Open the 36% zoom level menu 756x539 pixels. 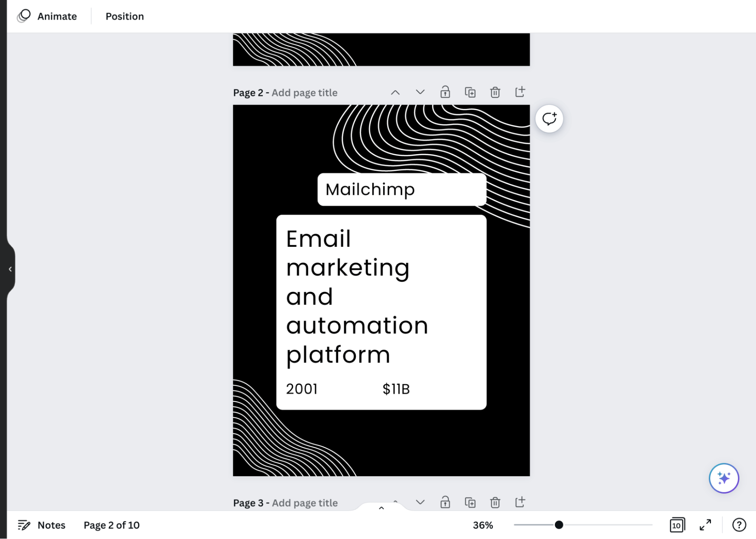(x=483, y=525)
